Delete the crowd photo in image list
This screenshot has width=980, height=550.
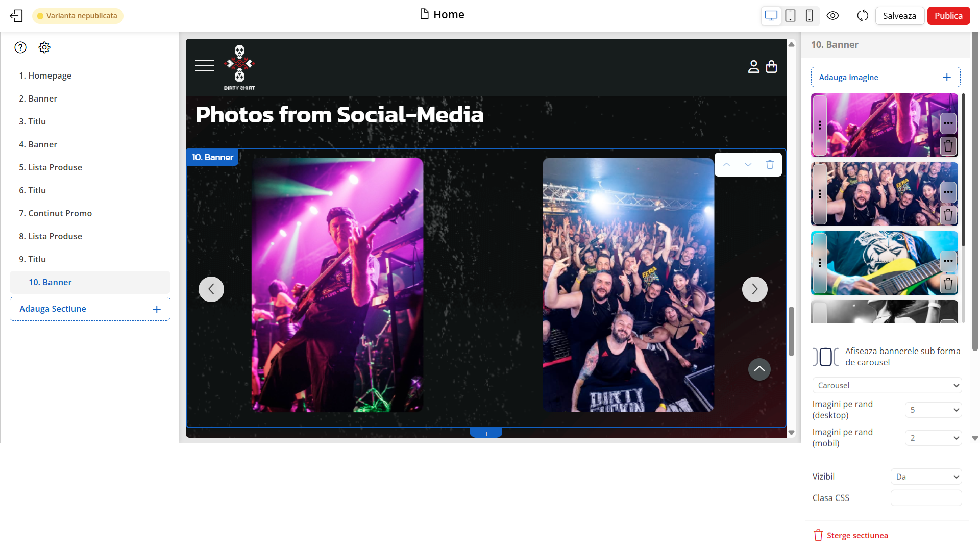point(948,215)
